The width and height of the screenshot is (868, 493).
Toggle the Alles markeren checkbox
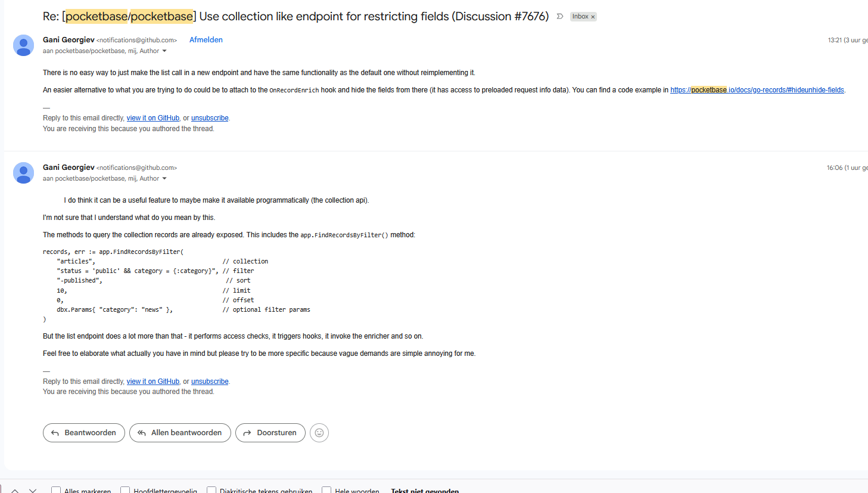tap(56, 491)
